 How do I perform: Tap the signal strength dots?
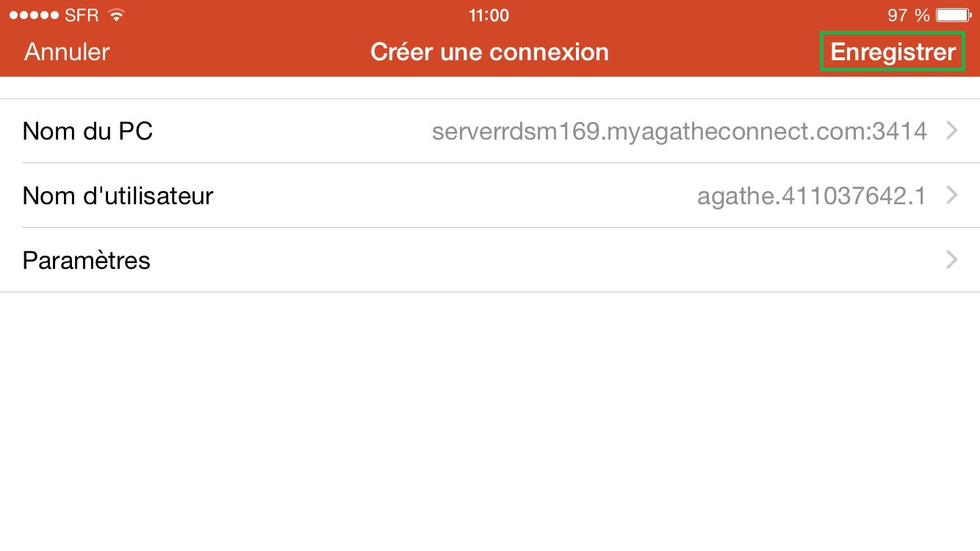click(x=35, y=15)
